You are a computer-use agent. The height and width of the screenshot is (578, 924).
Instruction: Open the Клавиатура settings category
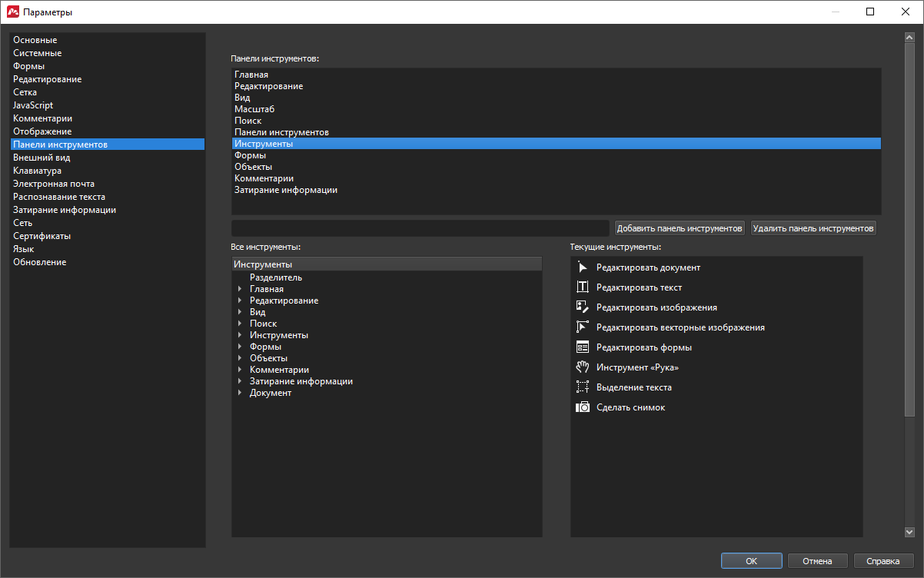(x=37, y=171)
